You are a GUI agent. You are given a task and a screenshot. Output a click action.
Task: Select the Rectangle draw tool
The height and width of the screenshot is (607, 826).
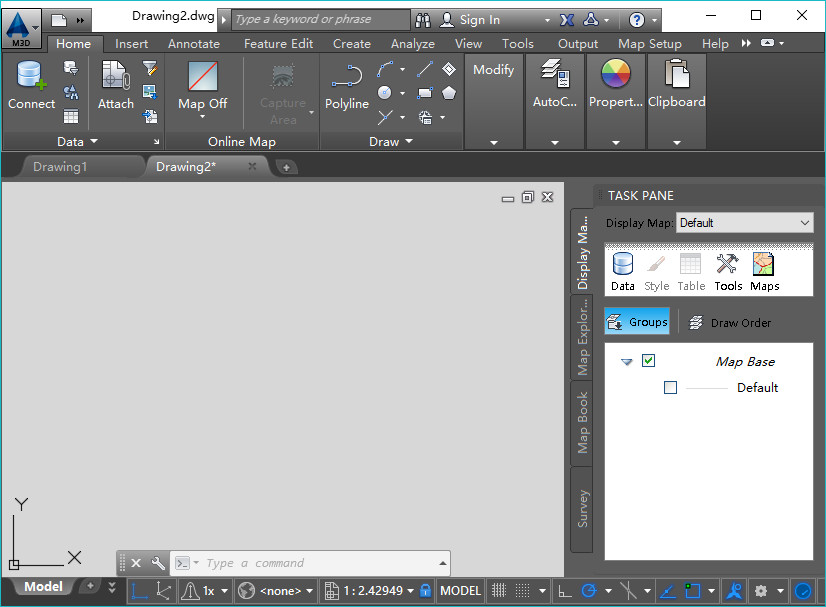(425, 93)
